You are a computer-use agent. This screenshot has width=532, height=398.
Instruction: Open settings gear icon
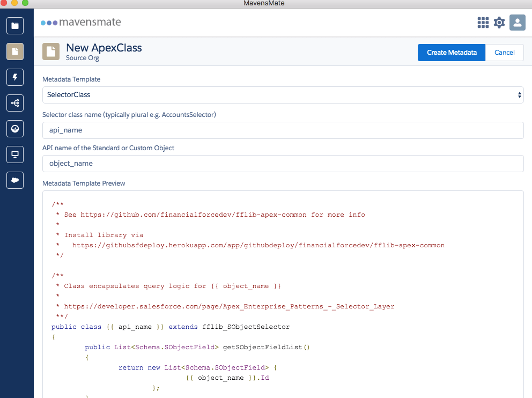click(x=499, y=23)
